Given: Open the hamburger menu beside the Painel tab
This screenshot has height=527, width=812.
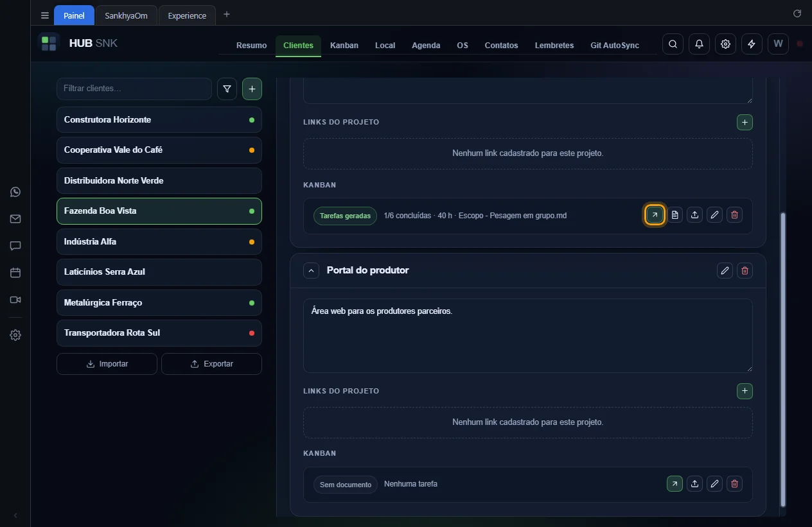Looking at the screenshot, I should tap(45, 15).
